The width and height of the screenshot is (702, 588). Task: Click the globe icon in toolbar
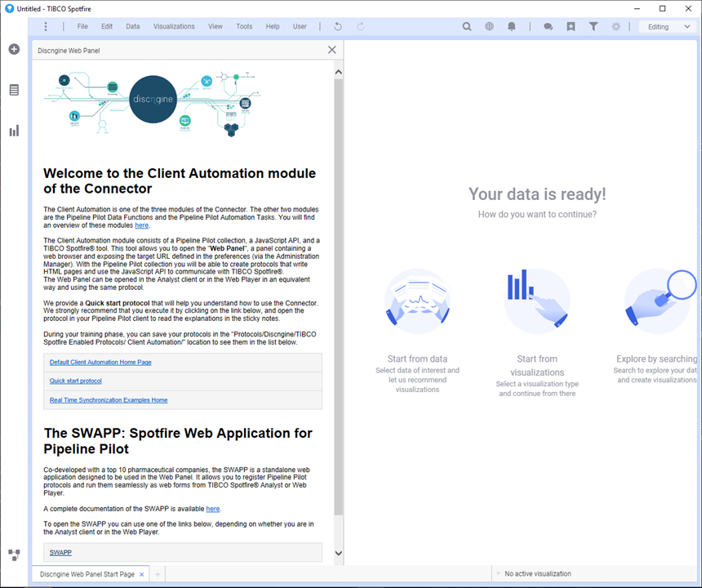489,26
